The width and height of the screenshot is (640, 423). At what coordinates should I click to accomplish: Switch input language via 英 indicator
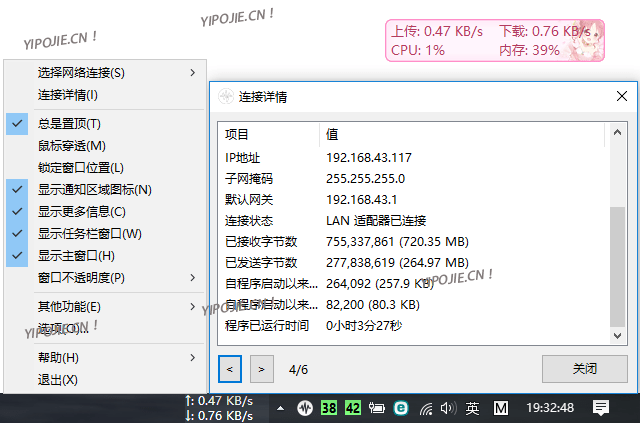pyautogui.click(x=472, y=408)
